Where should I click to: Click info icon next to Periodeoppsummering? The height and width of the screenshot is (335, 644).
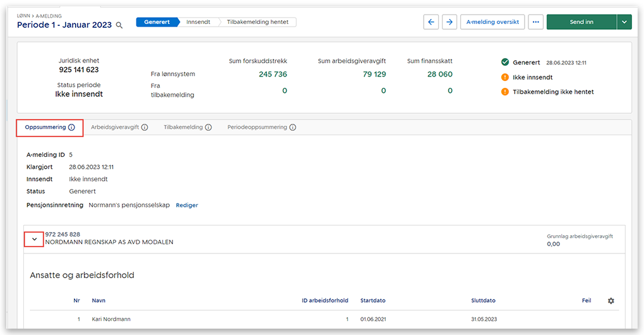tap(293, 128)
